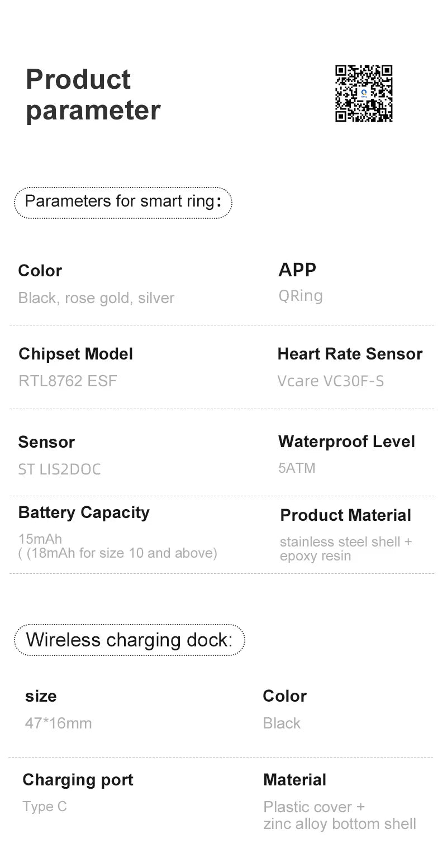Screen dimensions: 447x868
Task: Select the Parameters for smart ring label
Action: (123, 202)
